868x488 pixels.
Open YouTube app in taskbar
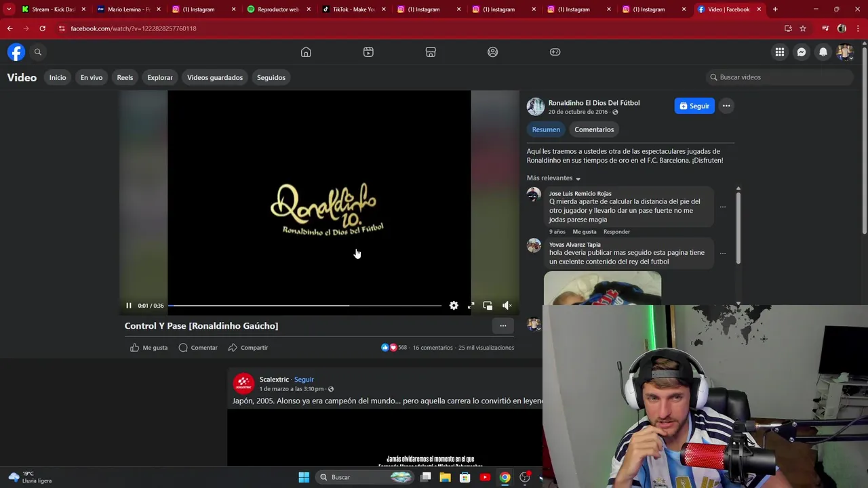click(485, 477)
